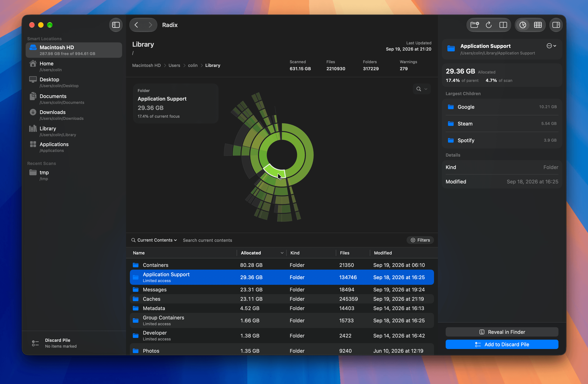
Task: Select the Metadata folder row
Action: click(x=282, y=308)
